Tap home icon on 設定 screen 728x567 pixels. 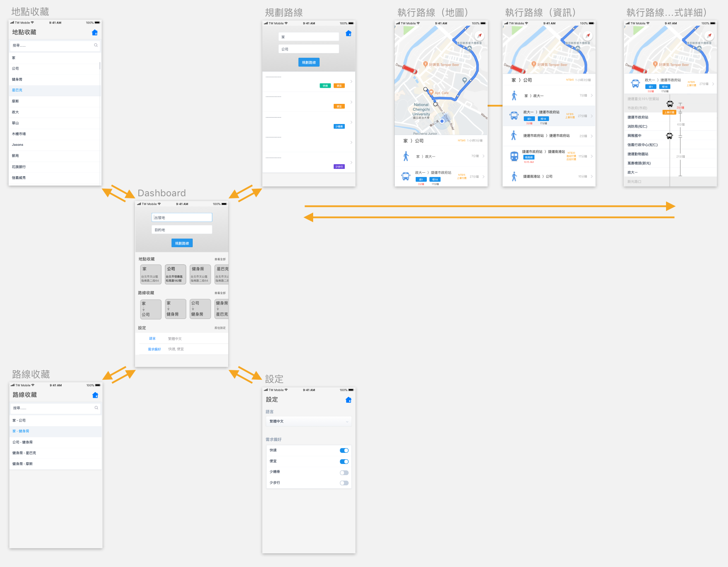tap(349, 400)
